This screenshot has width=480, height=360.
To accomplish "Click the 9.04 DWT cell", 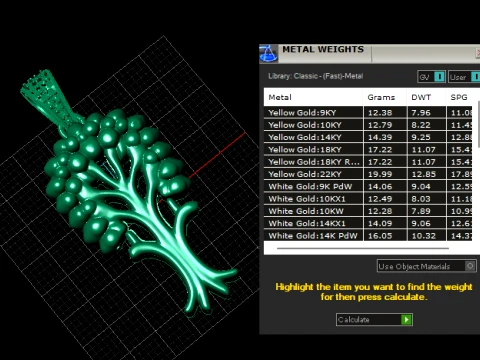I will (x=426, y=186).
